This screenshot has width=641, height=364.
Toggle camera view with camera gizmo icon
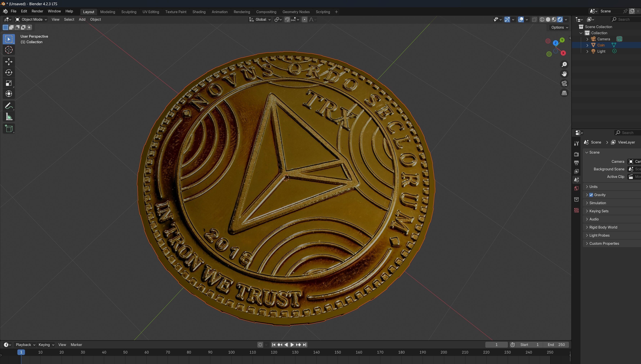[564, 84]
